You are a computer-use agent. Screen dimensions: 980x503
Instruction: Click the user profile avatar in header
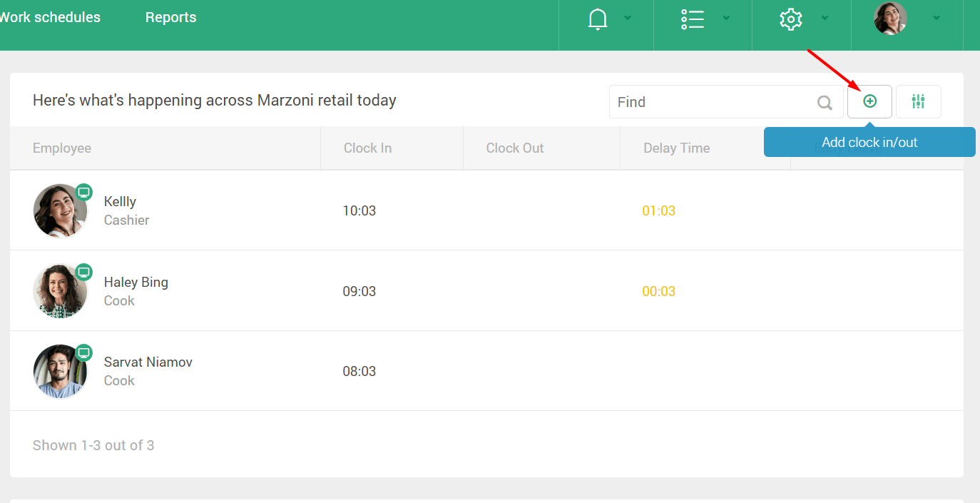(x=891, y=19)
